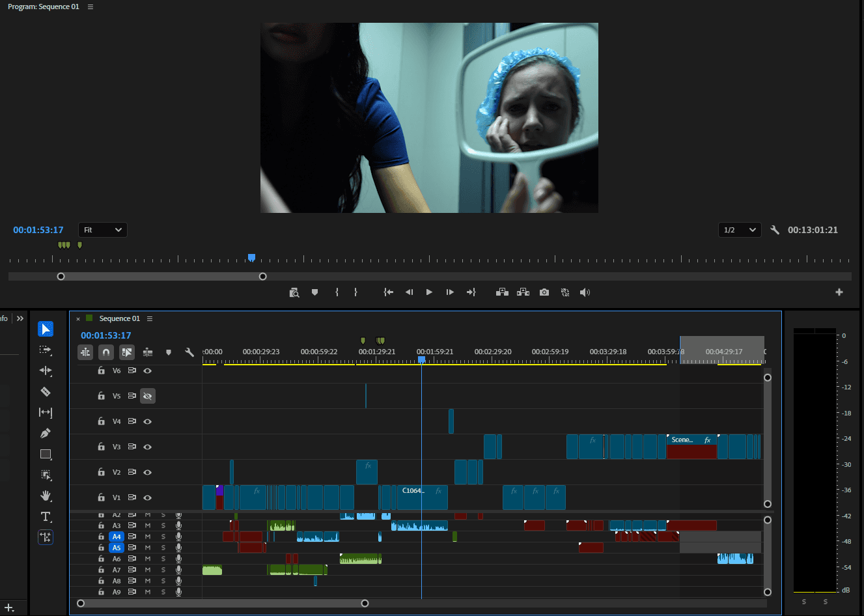864x616 pixels.
Task: Choose the Rectangle tool
Action: coord(46,454)
